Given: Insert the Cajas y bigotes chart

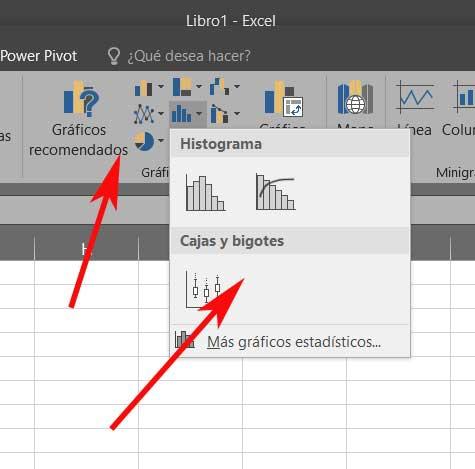Looking at the screenshot, I should (204, 289).
